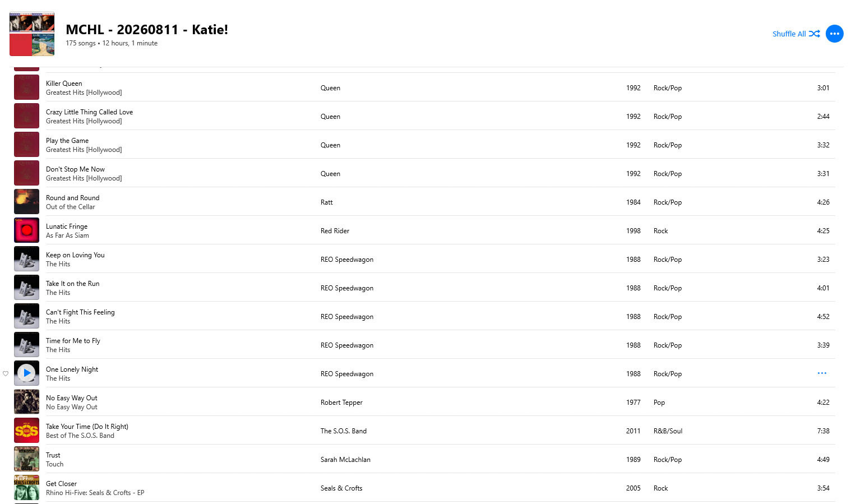Select the Robert Tepper artist name
The height and width of the screenshot is (504, 856).
341,403
